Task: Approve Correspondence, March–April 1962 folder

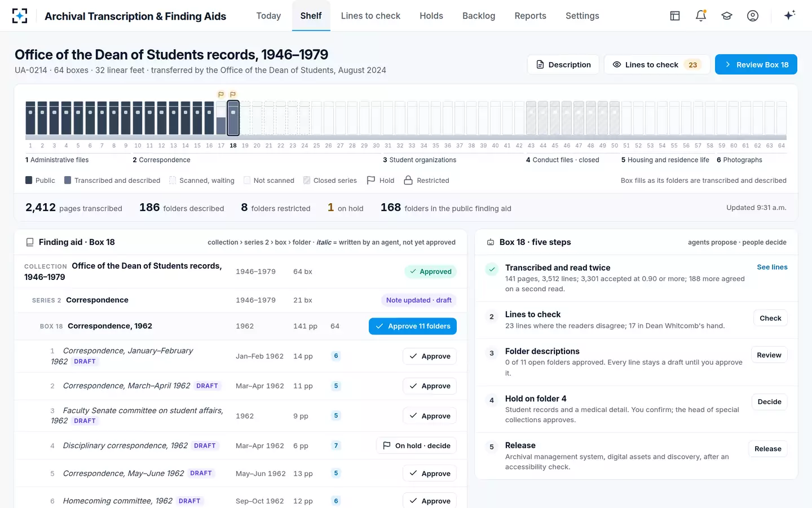Action: coord(430,386)
